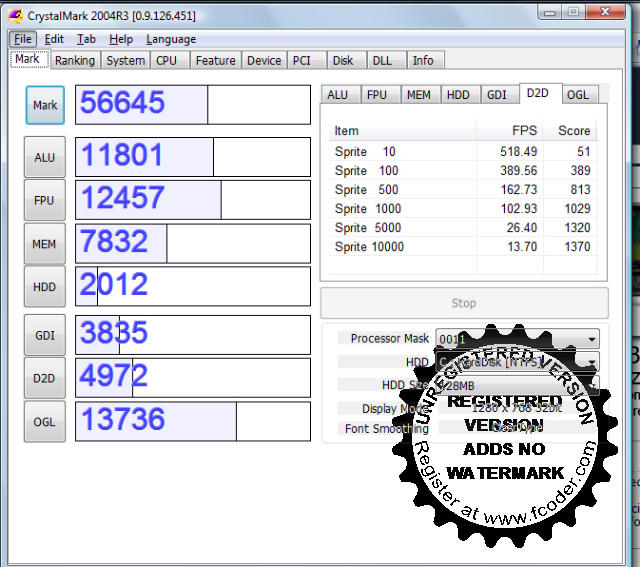Select the Sprite 10 result row
This screenshot has height=567, width=640.
(x=462, y=151)
